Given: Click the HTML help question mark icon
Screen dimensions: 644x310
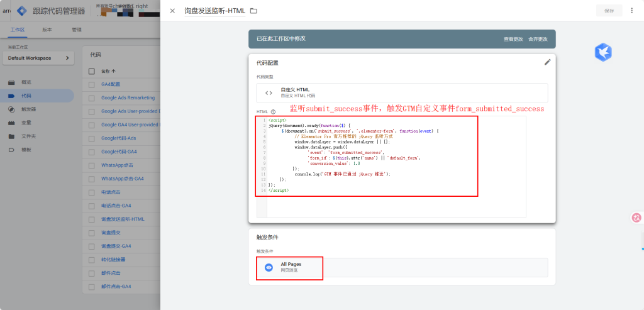Looking at the screenshot, I should point(273,111).
